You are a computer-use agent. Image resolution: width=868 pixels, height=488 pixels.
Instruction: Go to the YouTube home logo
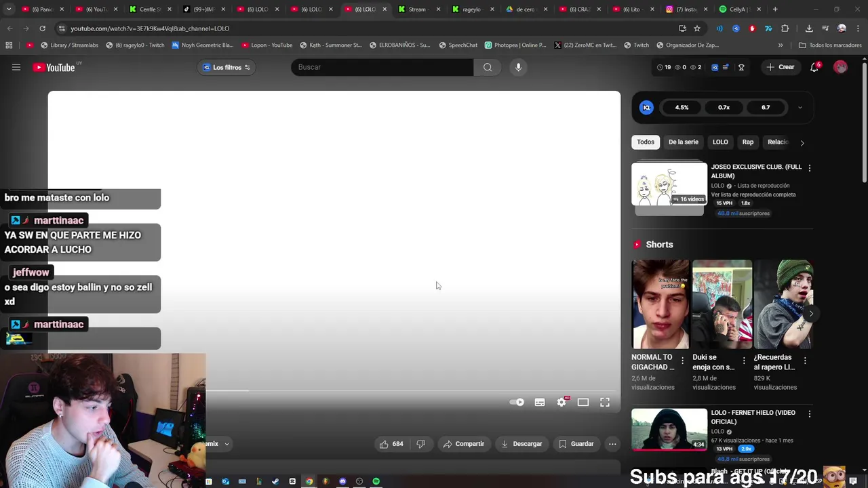54,67
